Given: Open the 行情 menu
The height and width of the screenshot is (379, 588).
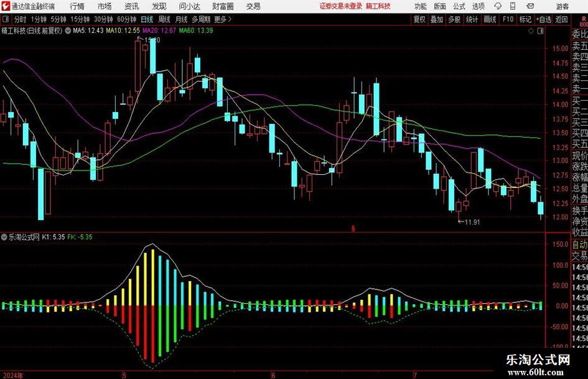Looking at the screenshot, I should tap(77, 6).
